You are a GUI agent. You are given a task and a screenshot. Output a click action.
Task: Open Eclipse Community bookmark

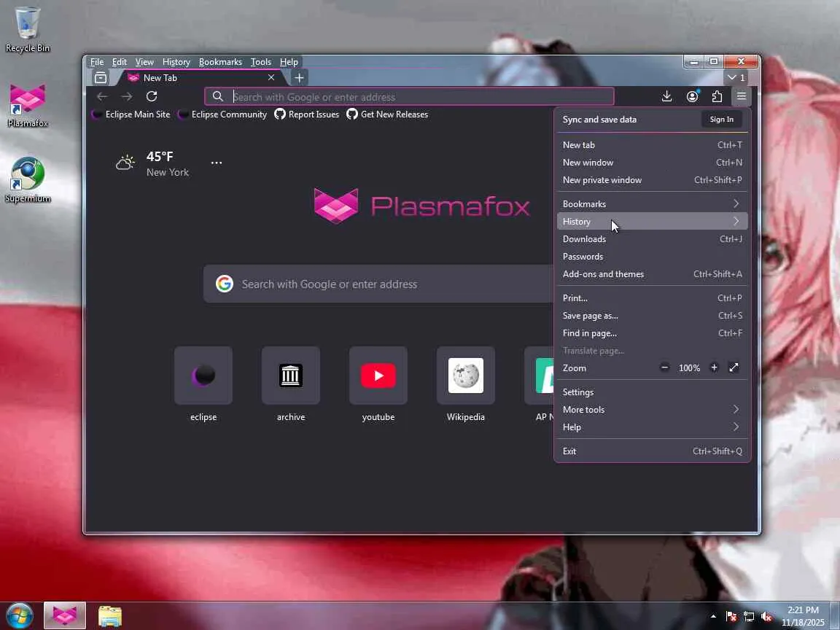click(223, 114)
